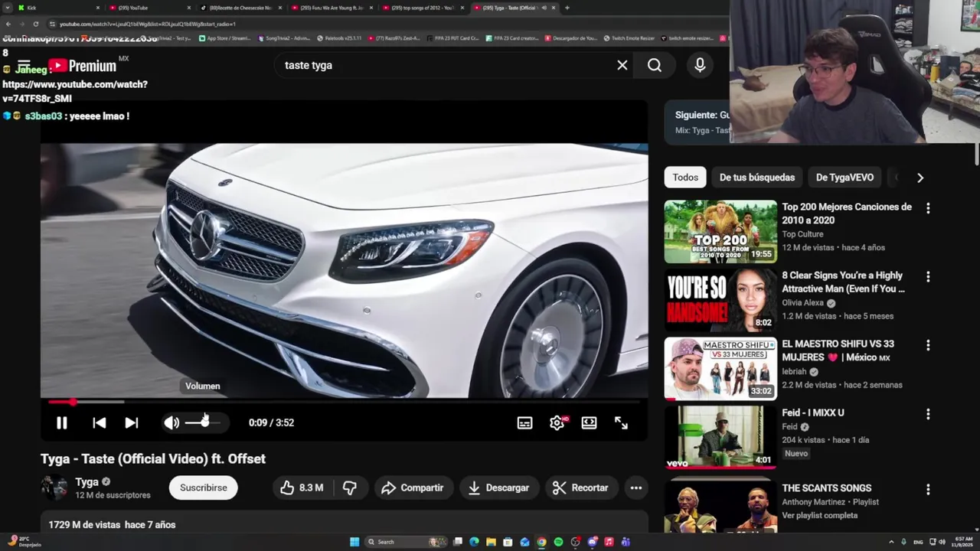Open the Twitch Emote Resizer bookmark
980x551 pixels.
click(x=629, y=37)
